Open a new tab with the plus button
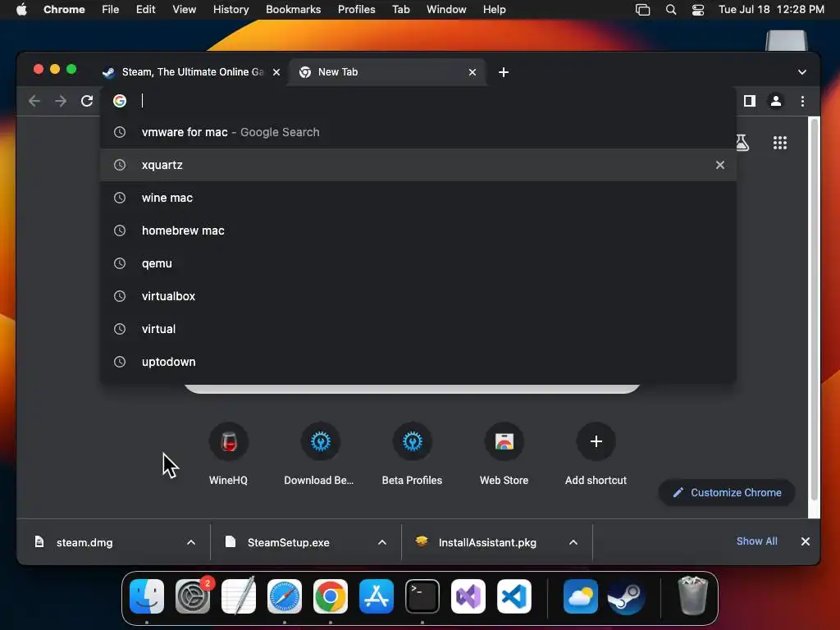This screenshot has width=840, height=630. click(504, 72)
